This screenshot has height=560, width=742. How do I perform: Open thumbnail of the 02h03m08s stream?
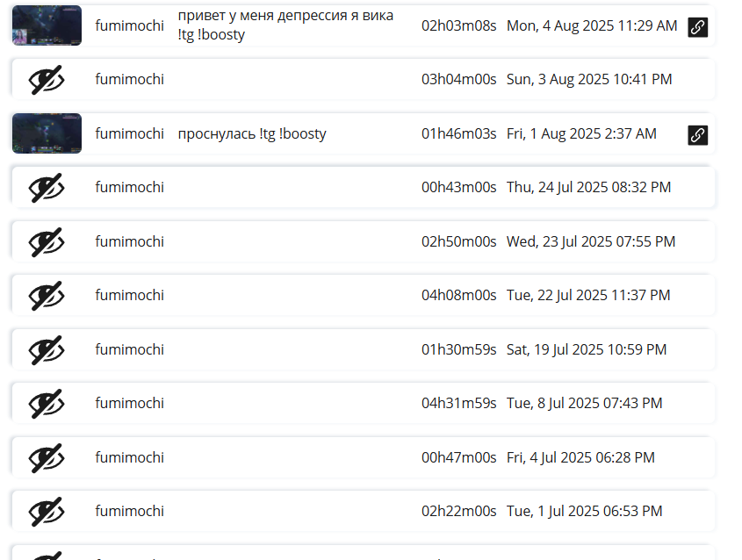(47, 25)
